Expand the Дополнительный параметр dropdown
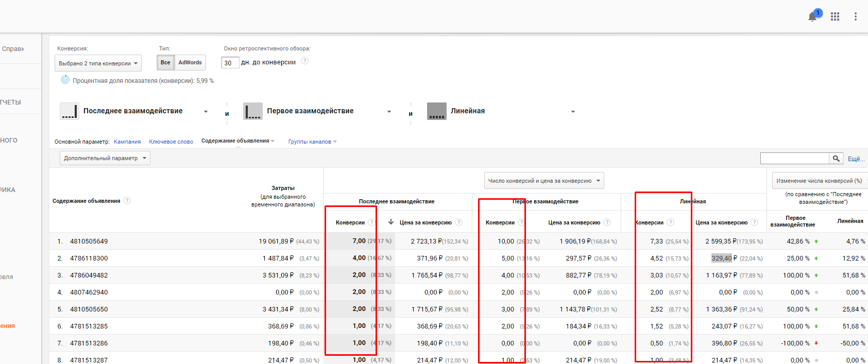 tap(105, 158)
